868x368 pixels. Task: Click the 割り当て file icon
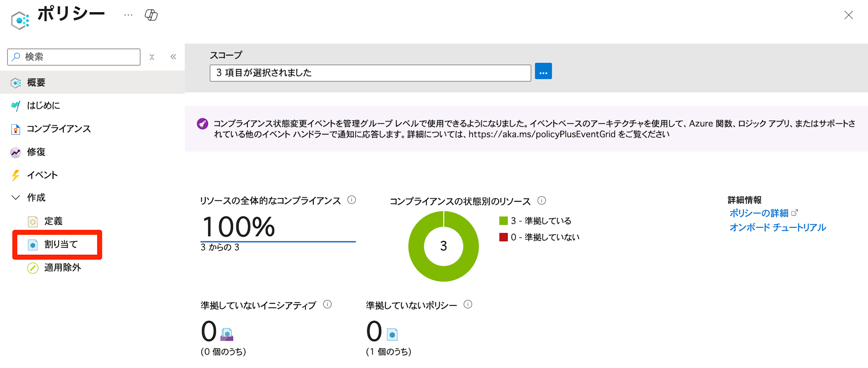coord(33,245)
